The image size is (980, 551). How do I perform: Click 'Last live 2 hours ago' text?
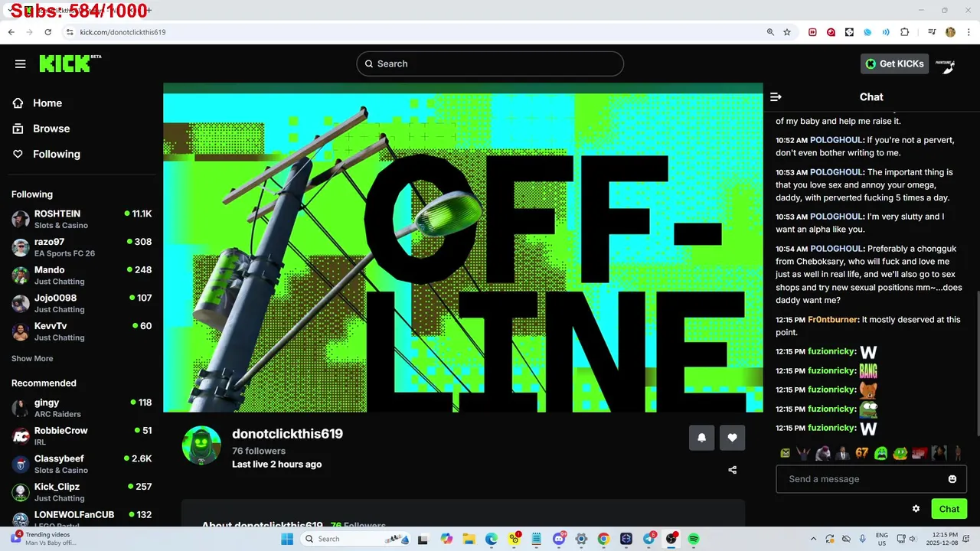pos(277,465)
